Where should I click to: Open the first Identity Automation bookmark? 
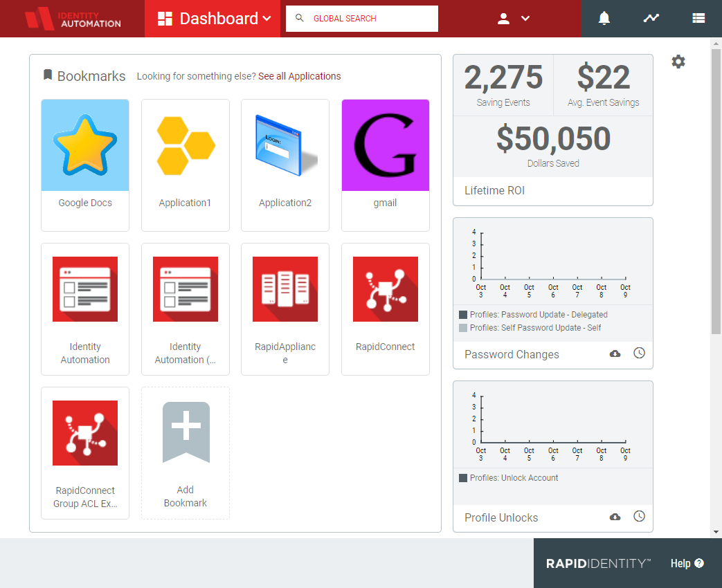click(85, 309)
